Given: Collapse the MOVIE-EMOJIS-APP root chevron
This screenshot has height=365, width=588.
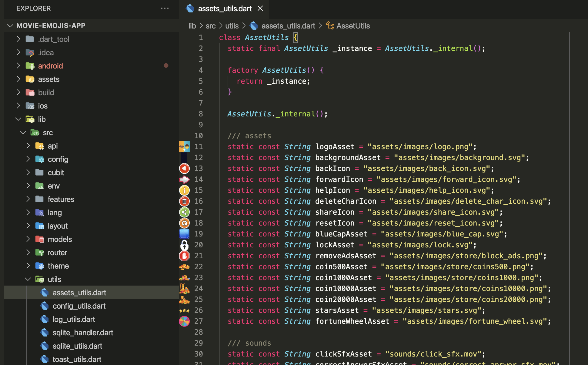Looking at the screenshot, I should [10, 25].
